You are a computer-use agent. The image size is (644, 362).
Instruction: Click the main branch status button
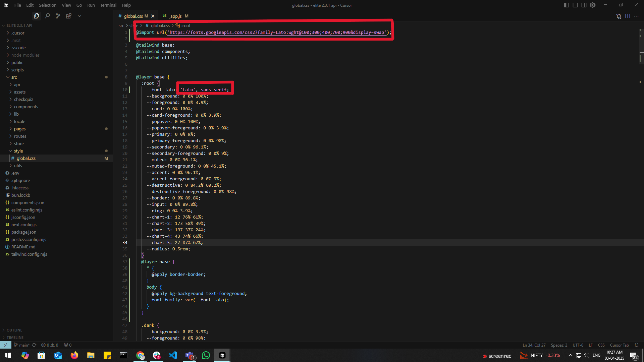[x=22, y=345]
